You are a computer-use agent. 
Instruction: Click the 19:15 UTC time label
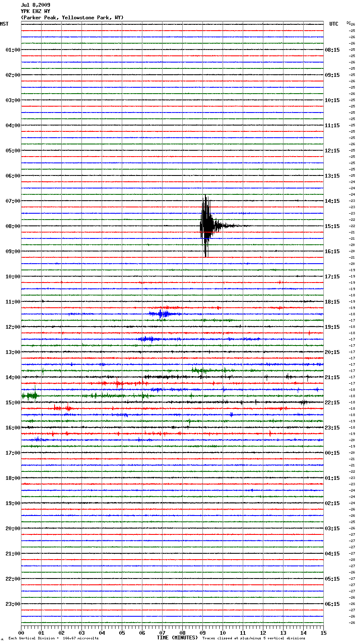click(x=332, y=327)
